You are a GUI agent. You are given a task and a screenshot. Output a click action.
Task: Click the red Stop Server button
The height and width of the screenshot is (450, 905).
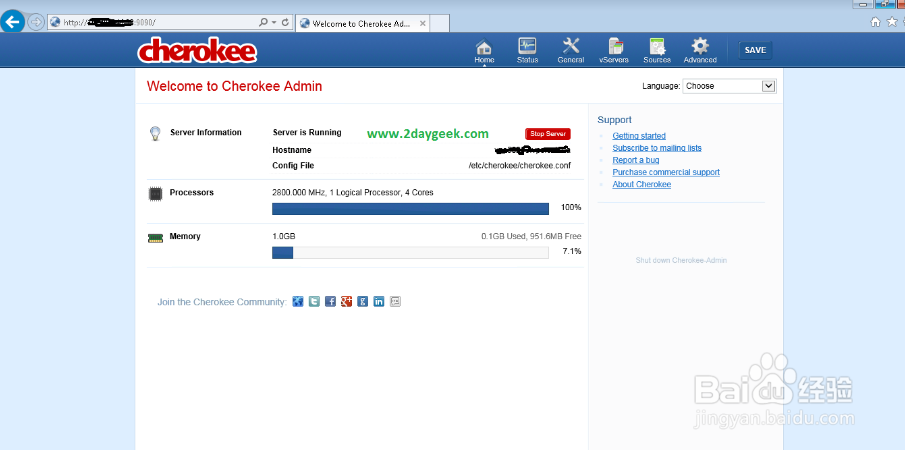pyautogui.click(x=548, y=134)
